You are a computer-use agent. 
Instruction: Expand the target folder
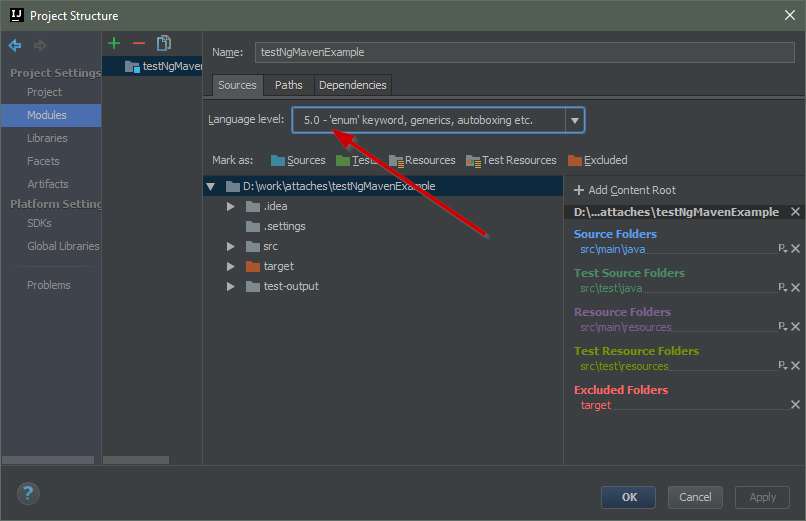[231, 267]
